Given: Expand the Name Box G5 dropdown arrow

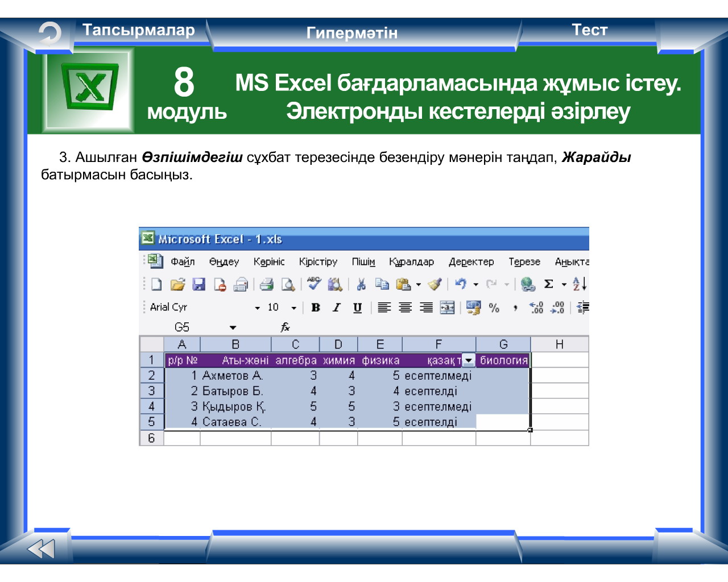Looking at the screenshot, I should tap(233, 327).
